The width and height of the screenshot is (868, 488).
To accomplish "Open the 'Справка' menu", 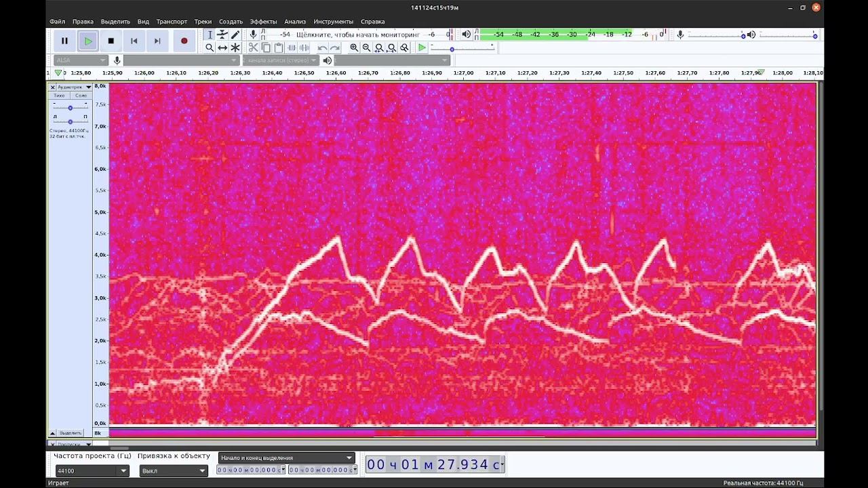I will 373,22.
